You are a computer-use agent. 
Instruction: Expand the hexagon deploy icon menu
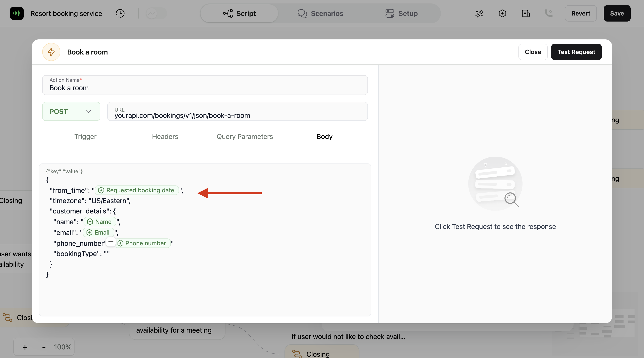(x=502, y=14)
